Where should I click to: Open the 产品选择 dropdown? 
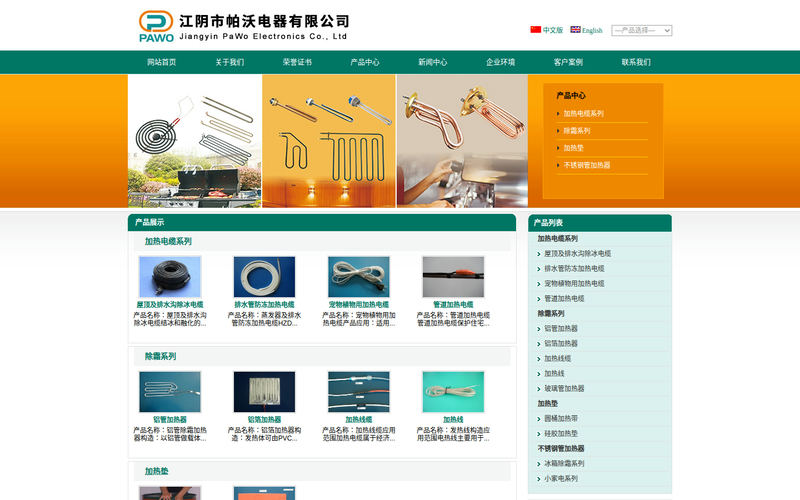click(642, 31)
